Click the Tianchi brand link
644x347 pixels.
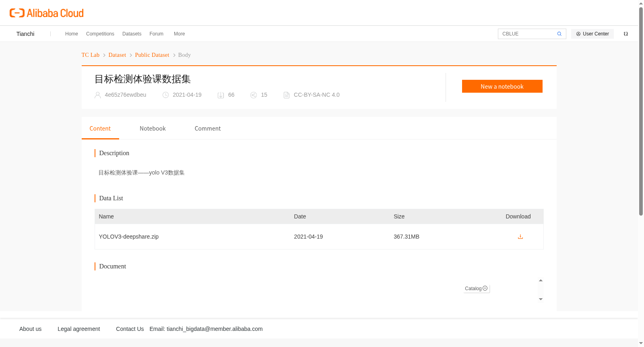tap(25, 34)
